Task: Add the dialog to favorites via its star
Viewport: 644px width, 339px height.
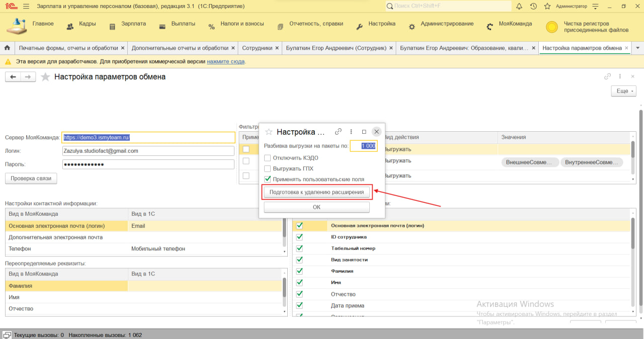Action: pyautogui.click(x=269, y=132)
